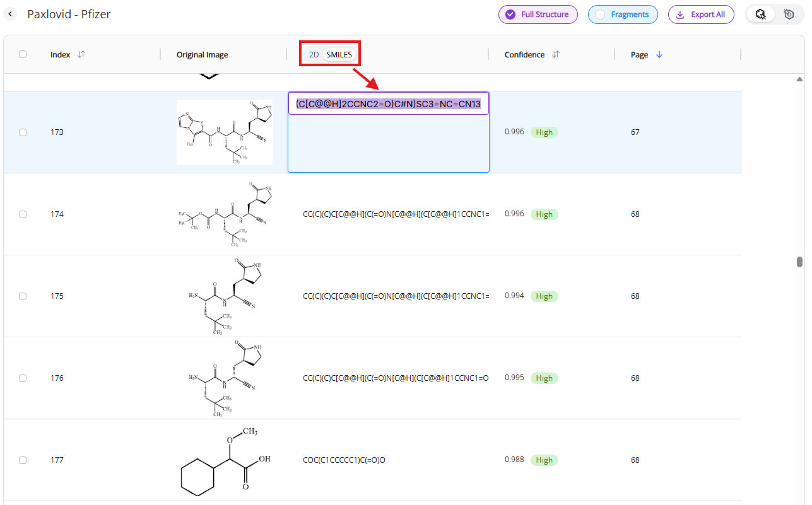This screenshot has width=812, height=505.
Task: Click the page scrollbar thumb on right
Action: click(799, 262)
